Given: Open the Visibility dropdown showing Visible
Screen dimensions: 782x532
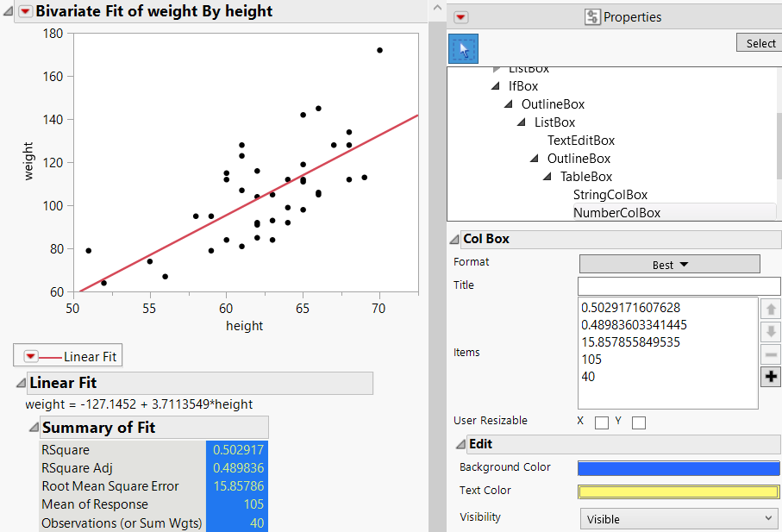Looking at the screenshot, I should coord(679,519).
